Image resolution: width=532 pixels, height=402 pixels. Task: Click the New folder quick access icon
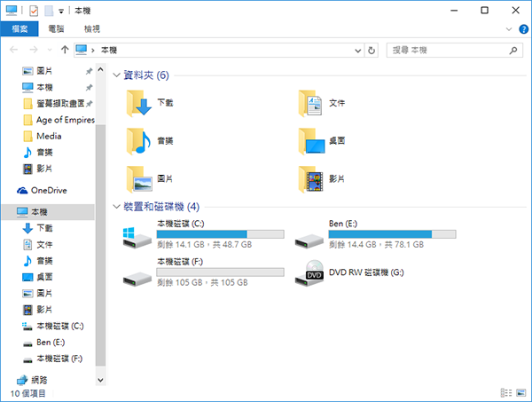49,11
